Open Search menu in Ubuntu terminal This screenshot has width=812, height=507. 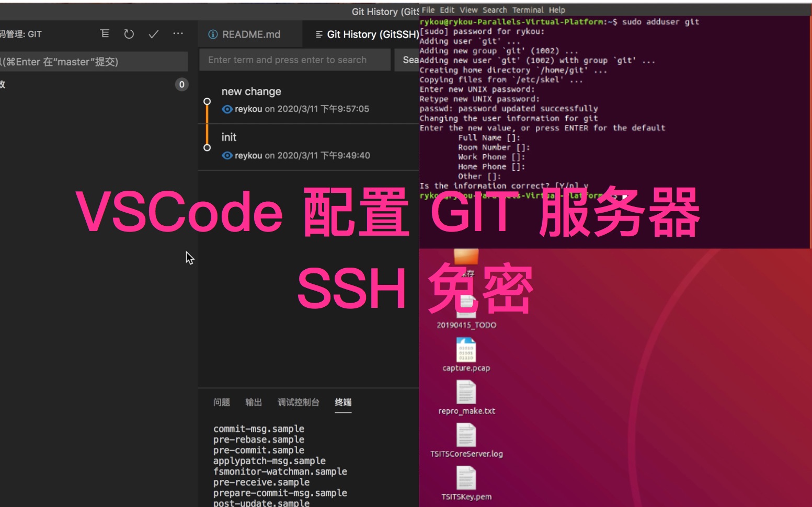click(x=495, y=10)
